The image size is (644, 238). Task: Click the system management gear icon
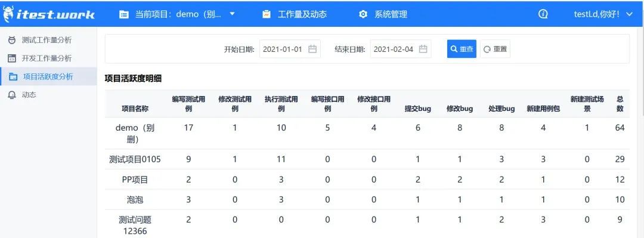pos(363,14)
